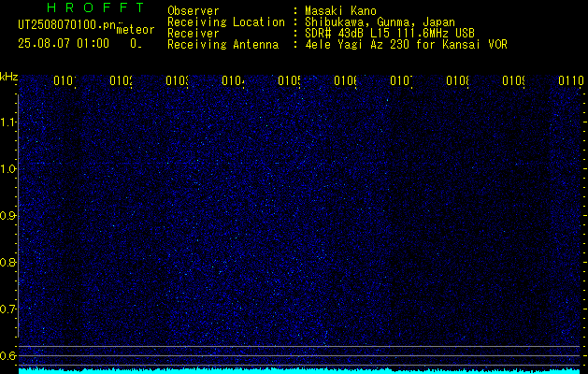The height and width of the screenshot is (374, 588).
Task: Click the HROFFT title text
Action: pyautogui.click(x=96, y=7)
